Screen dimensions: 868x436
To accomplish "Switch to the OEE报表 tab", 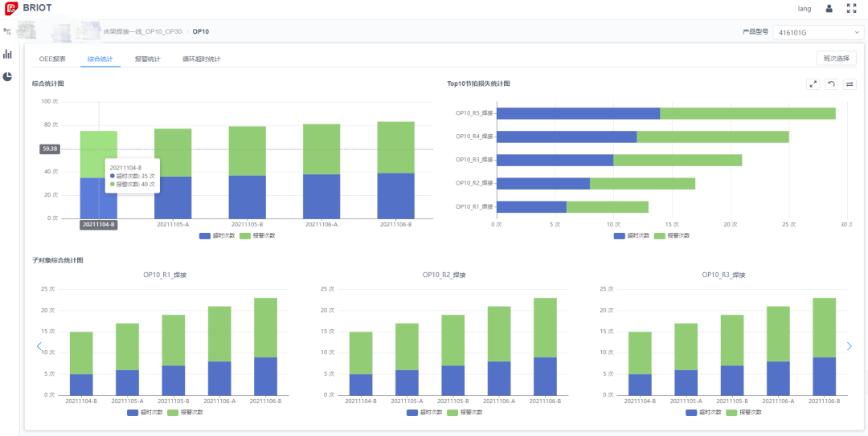I will click(x=52, y=59).
